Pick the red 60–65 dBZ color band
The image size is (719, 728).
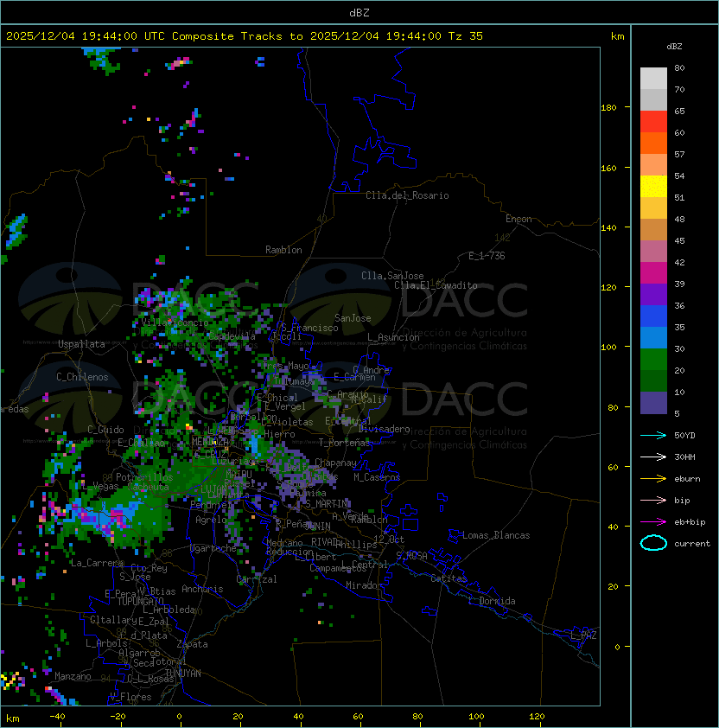pyautogui.click(x=653, y=122)
